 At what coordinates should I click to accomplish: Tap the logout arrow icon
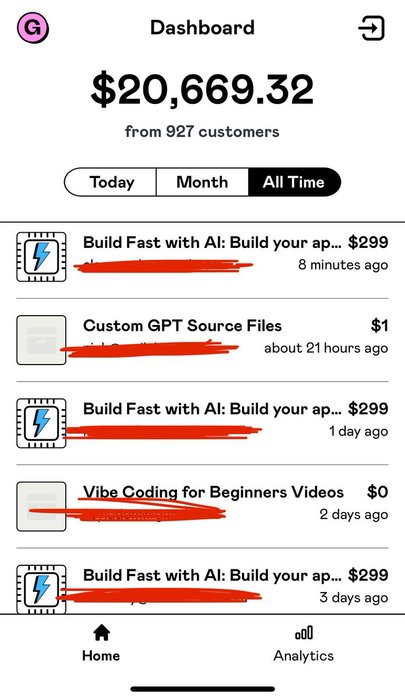(371, 28)
